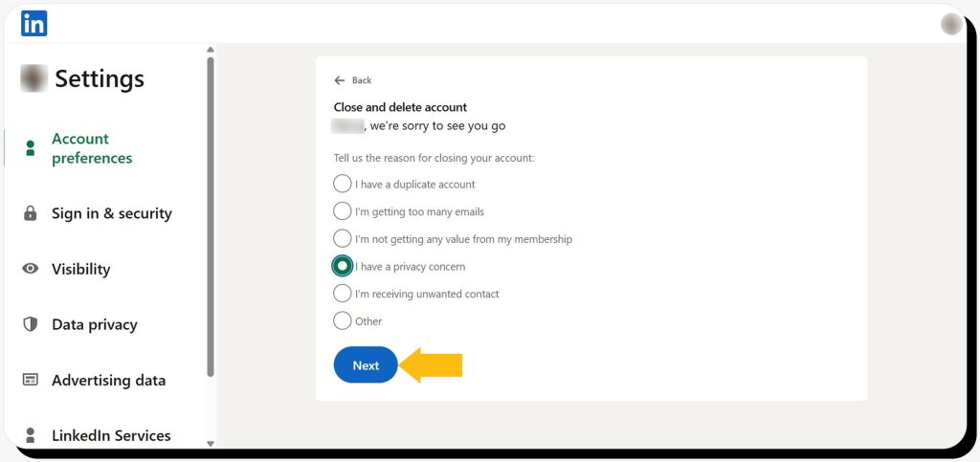Screen dimensions: 980x462
Task: Open the profile avatar menu
Action: pos(951,24)
